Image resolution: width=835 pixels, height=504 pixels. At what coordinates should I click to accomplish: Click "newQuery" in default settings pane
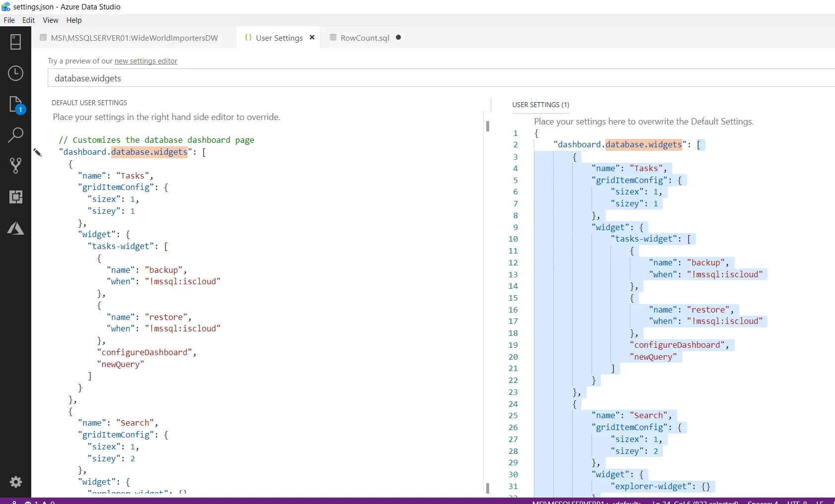pos(121,364)
